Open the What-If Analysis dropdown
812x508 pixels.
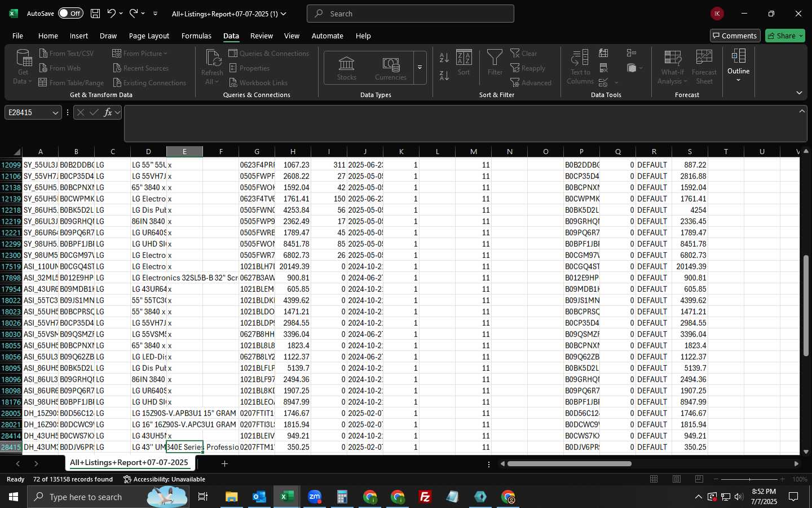tap(673, 67)
